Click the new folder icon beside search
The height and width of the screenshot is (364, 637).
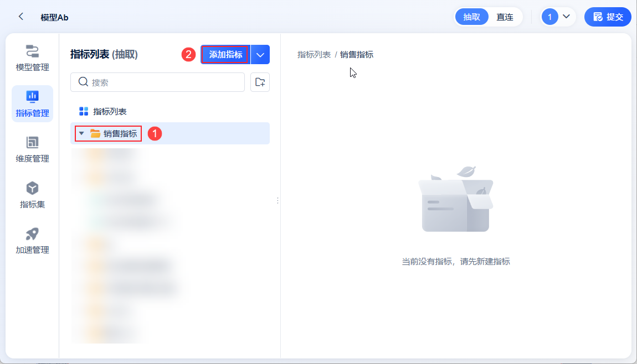tap(260, 82)
